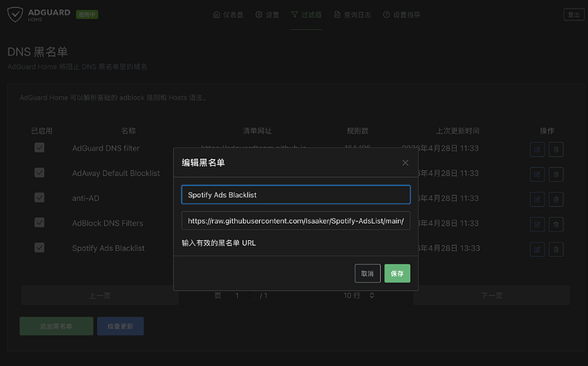Click the 上一页 previous page button
This screenshot has width=588, height=366.
tap(100, 295)
